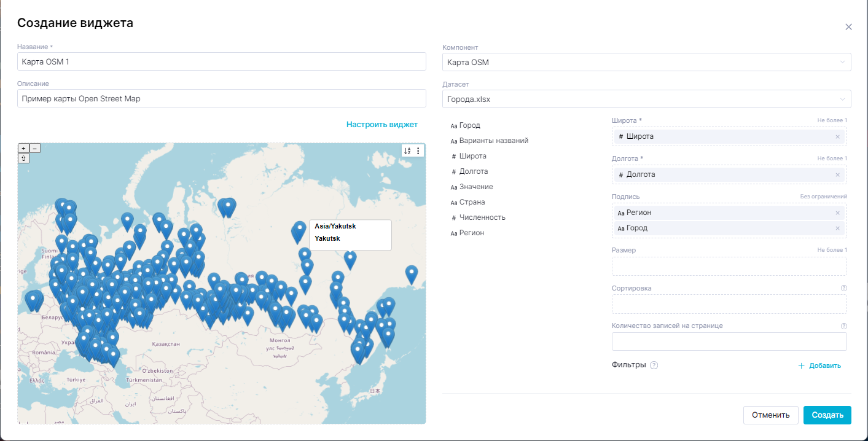Click the Отменить button

pyautogui.click(x=770, y=415)
